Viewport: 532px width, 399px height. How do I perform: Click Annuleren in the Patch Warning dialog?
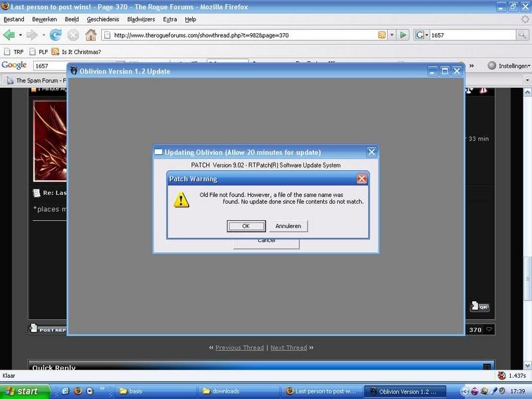[x=288, y=226]
